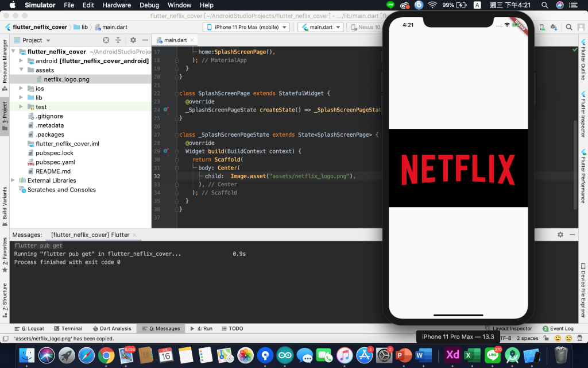588x368 pixels.
Task: Open the Hardware menu
Action: [x=117, y=5]
